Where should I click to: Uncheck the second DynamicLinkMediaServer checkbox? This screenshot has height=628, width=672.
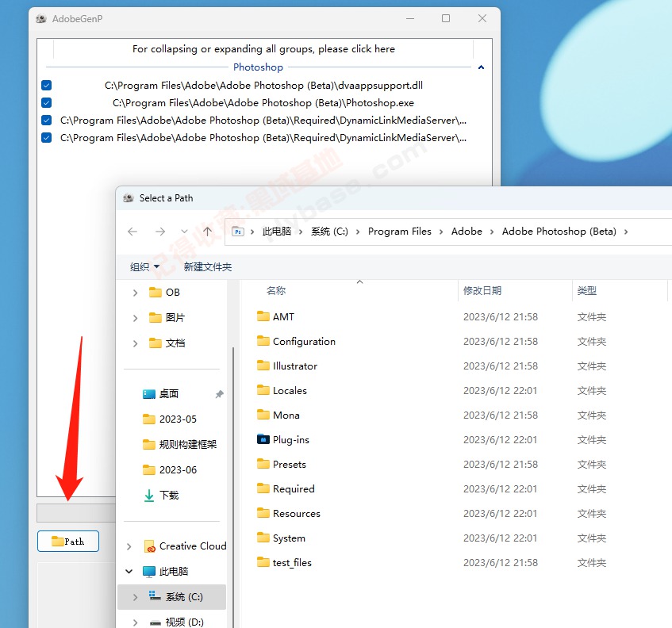click(x=46, y=138)
